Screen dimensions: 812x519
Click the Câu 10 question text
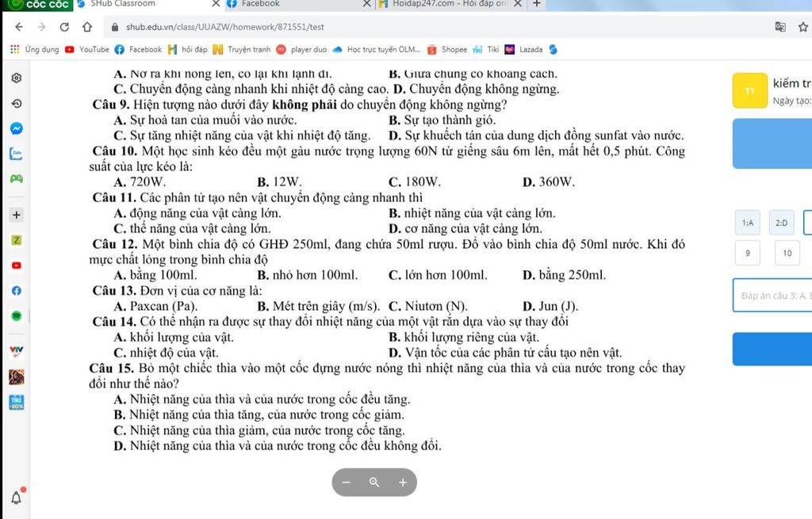(387, 158)
